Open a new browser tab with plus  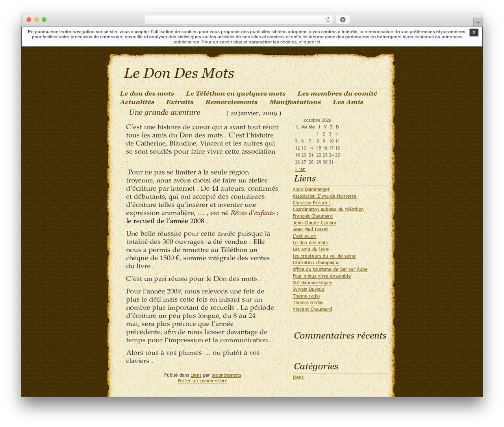tap(478, 22)
